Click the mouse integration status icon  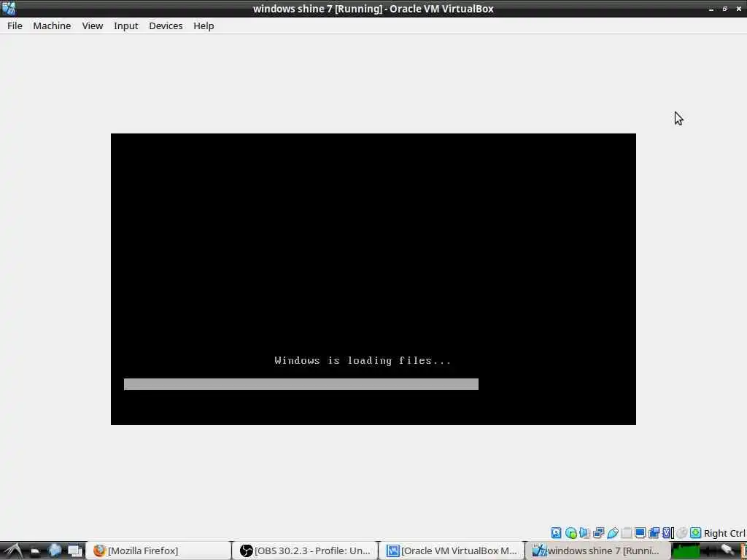click(682, 532)
